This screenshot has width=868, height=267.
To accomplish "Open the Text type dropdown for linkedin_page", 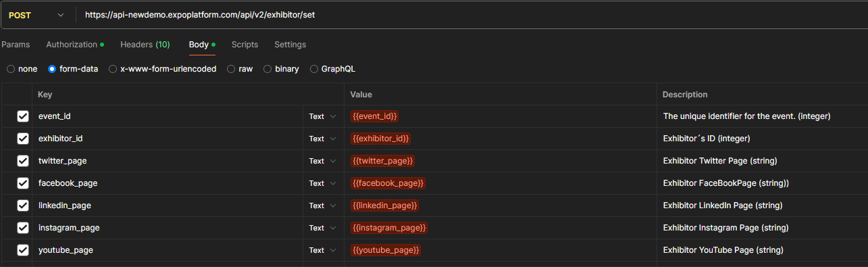I will tap(322, 205).
